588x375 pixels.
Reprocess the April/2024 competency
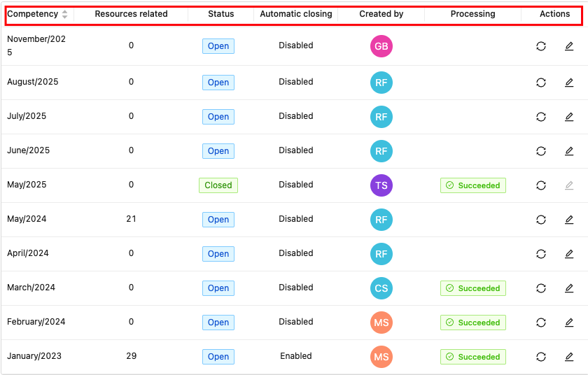click(541, 254)
